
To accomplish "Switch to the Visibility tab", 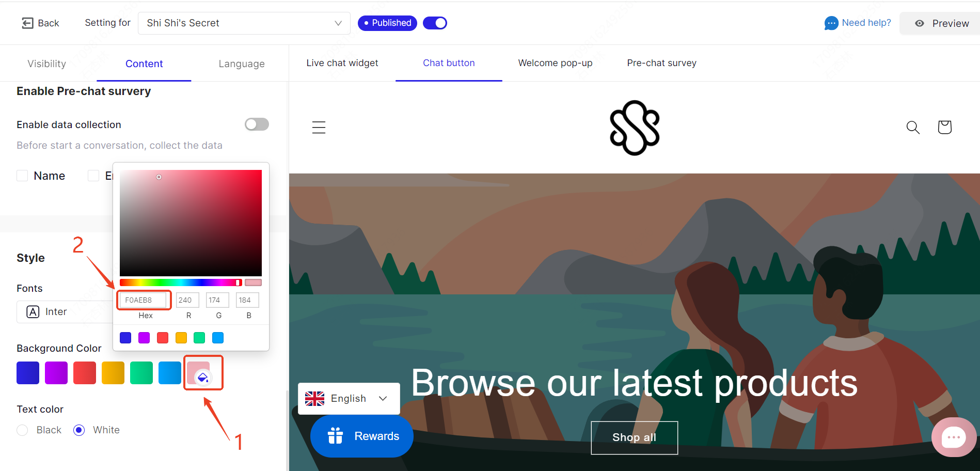I will click(x=46, y=64).
